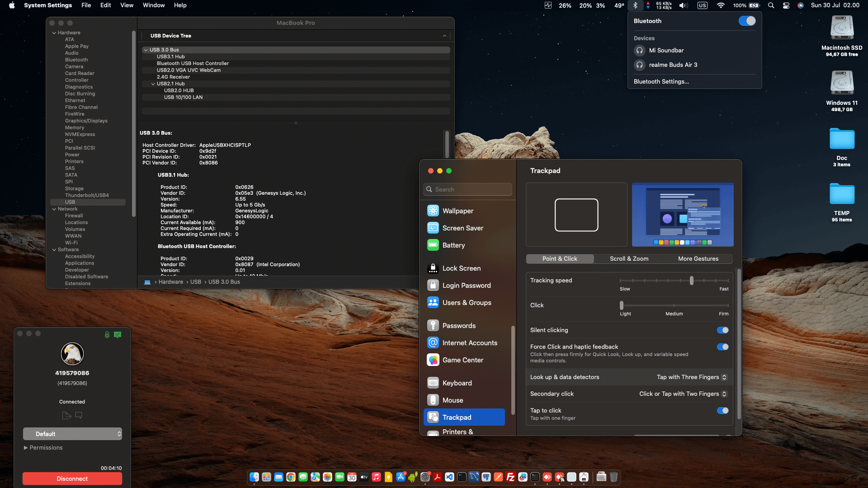This screenshot has width=868, height=488.
Task: Open the File menu
Action: [x=86, y=5]
